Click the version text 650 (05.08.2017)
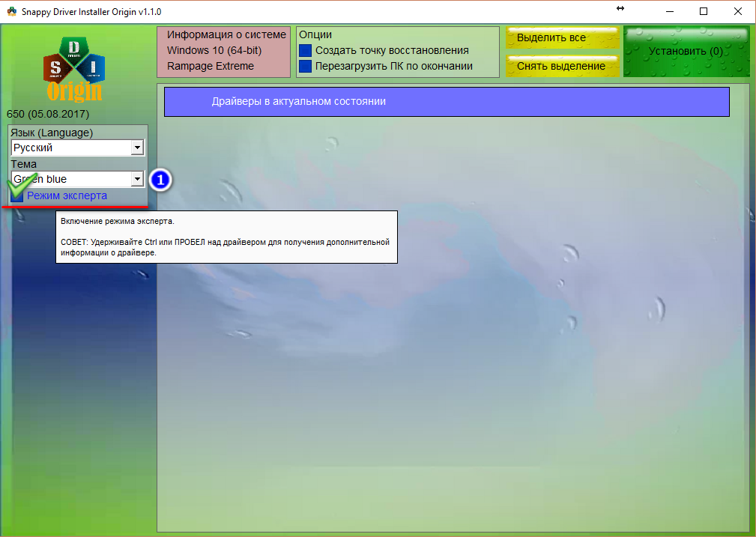Image resolution: width=756 pixels, height=537 pixels. (x=48, y=115)
